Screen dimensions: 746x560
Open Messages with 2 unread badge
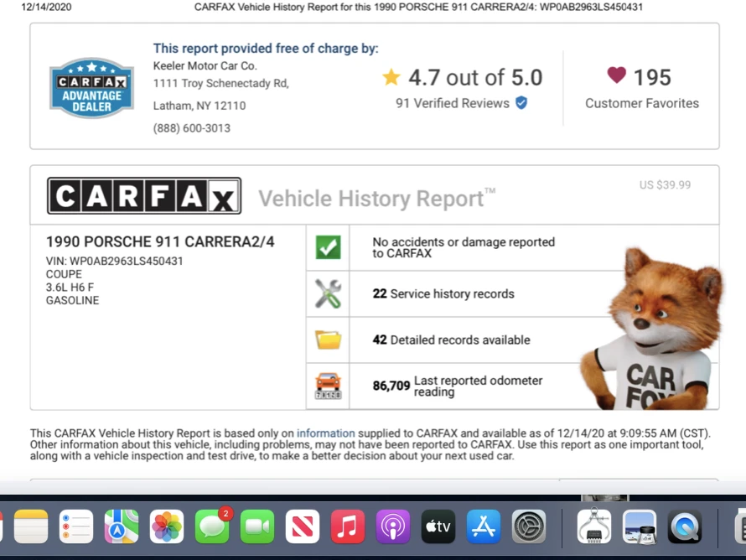tap(212, 526)
